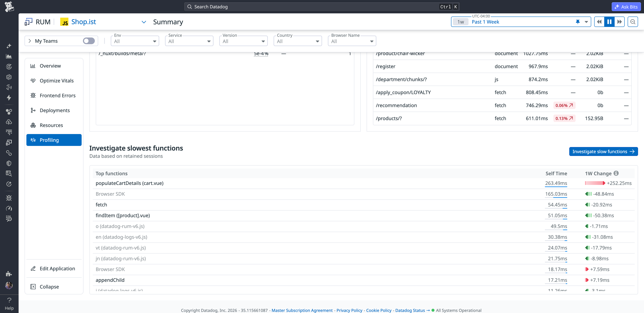This screenshot has height=313, width=644.
Task: Click the /apply_coupon/LOYALTY resource row
Action: [502, 92]
